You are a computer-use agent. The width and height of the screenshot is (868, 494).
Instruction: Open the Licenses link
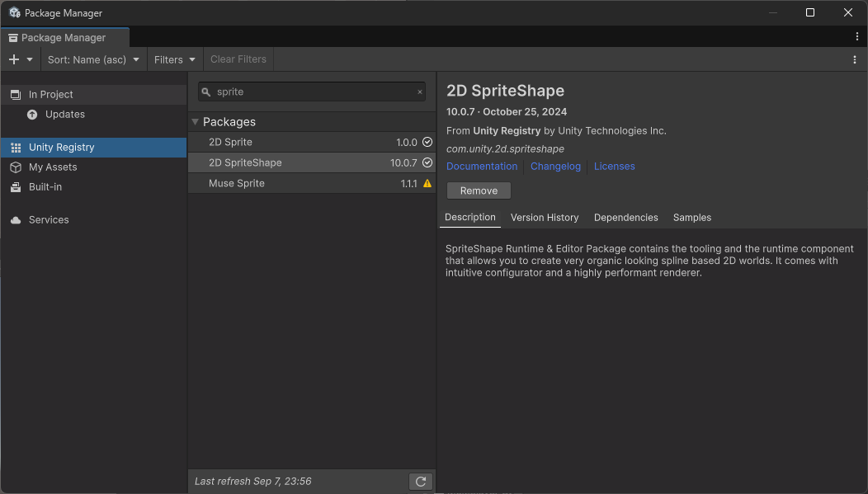click(x=615, y=166)
